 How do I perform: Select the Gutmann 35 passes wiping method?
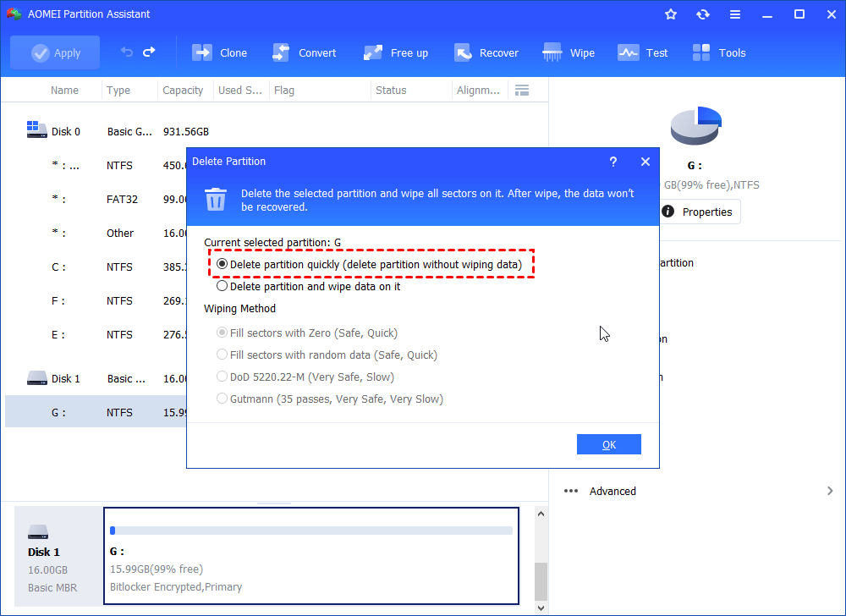point(222,399)
